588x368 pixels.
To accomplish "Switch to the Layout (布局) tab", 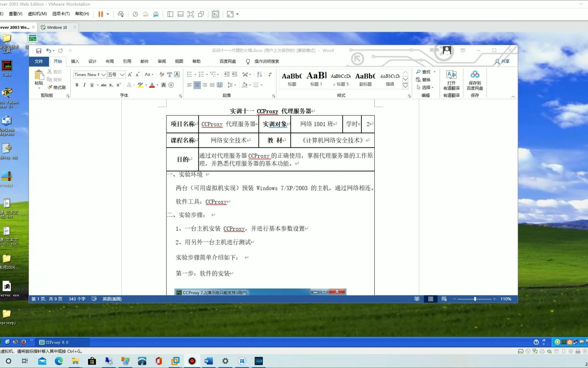I will click(x=110, y=61).
